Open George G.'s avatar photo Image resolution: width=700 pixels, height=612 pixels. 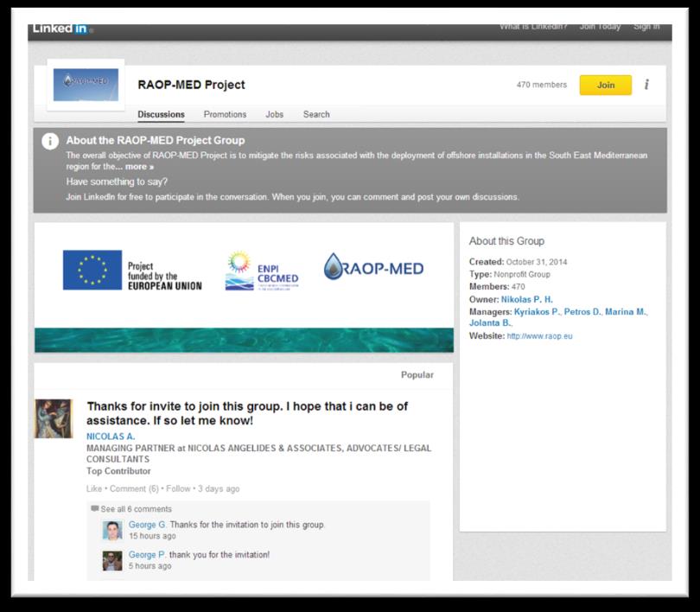(x=112, y=530)
